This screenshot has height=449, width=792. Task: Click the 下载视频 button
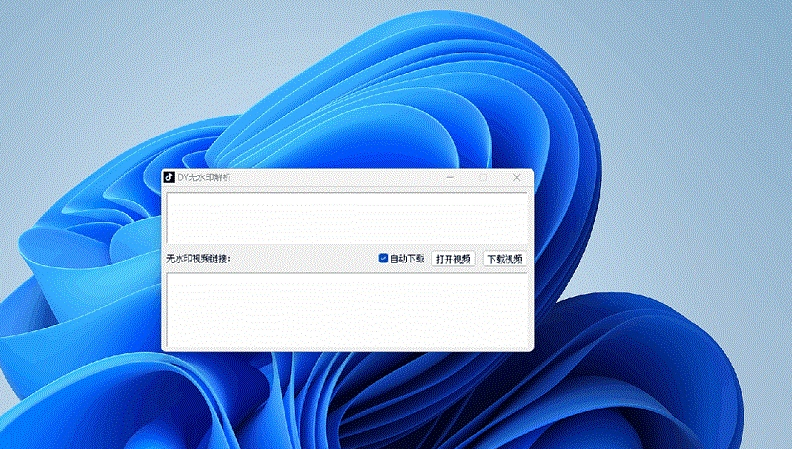point(505,259)
